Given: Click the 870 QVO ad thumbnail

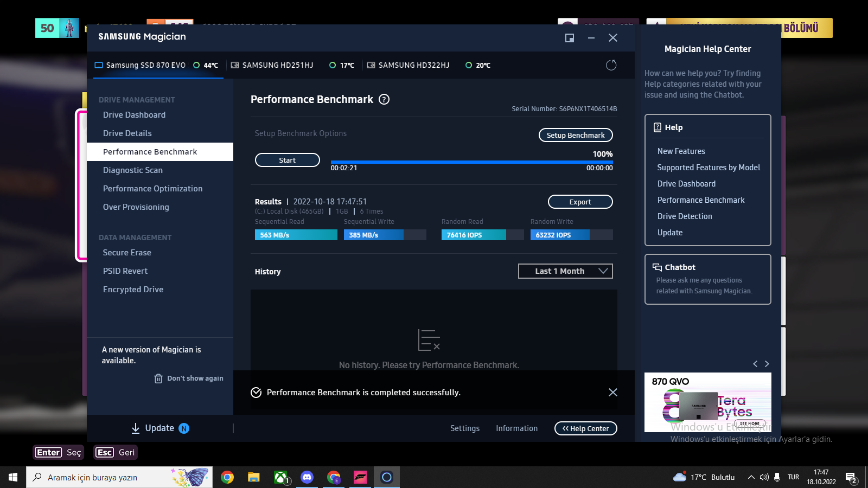Looking at the screenshot, I should point(708,402).
